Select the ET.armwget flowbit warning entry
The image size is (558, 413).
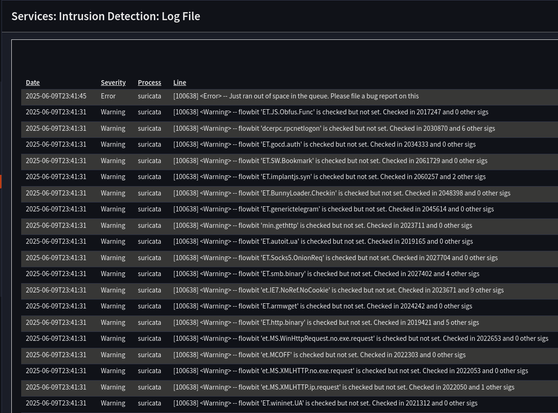tap(289, 307)
